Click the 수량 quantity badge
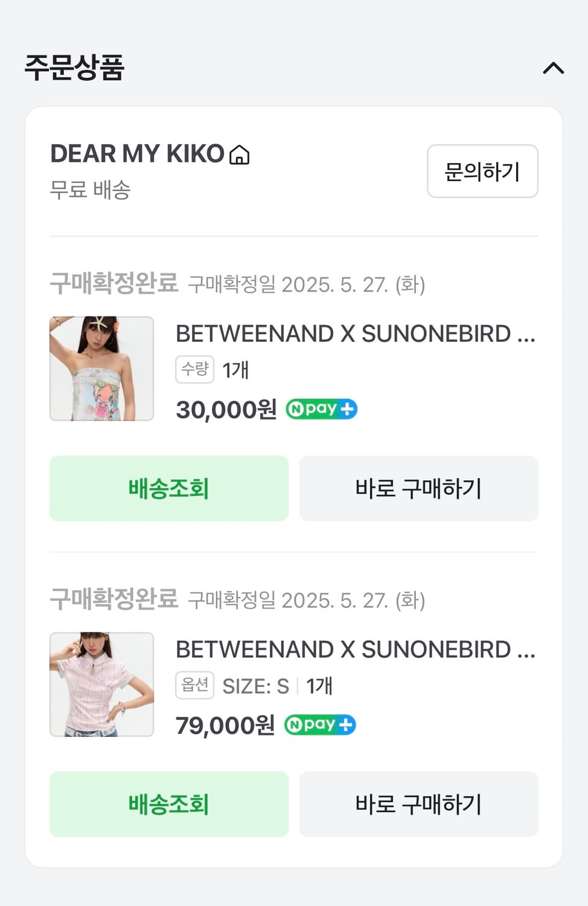This screenshot has height=906, width=588. (x=194, y=369)
